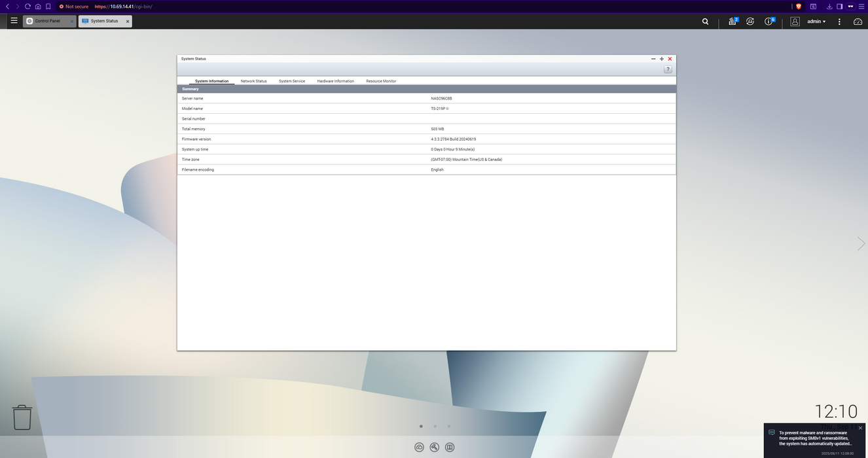This screenshot has width=868, height=458.
Task: Dismiss the SMBv1 notification popup
Action: (860, 428)
